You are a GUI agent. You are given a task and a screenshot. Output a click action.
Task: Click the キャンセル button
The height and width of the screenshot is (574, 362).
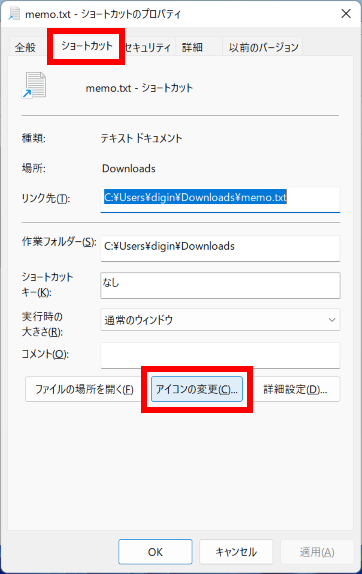[x=236, y=552]
